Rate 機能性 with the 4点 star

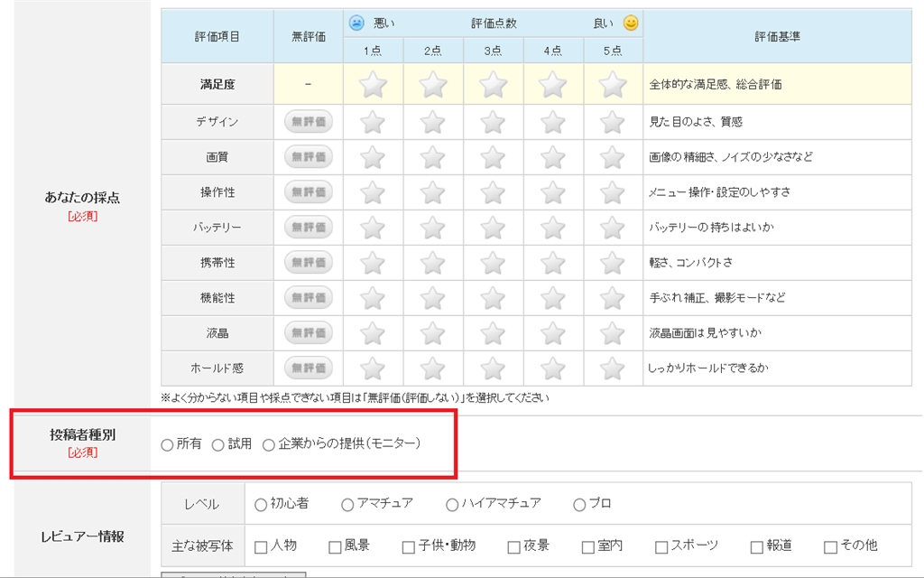click(x=553, y=298)
